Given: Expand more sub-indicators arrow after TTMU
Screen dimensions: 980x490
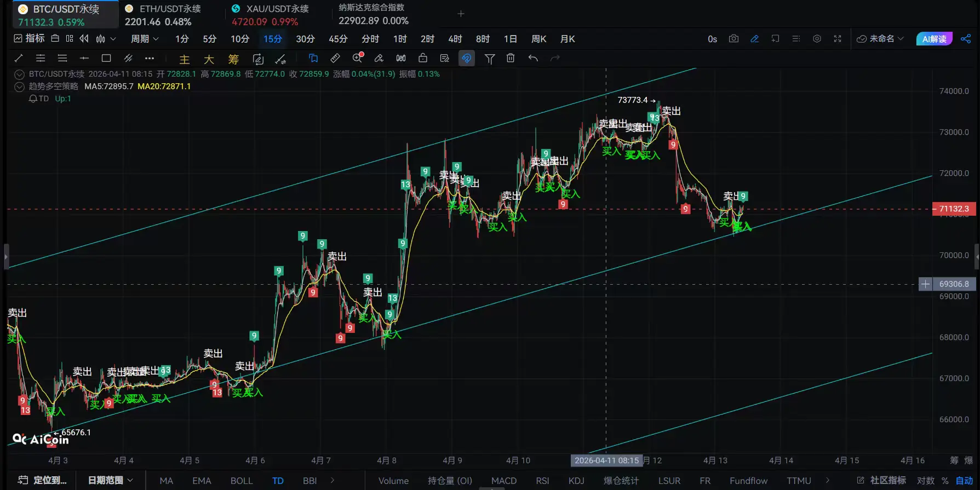Looking at the screenshot, I should click(827, 481).
